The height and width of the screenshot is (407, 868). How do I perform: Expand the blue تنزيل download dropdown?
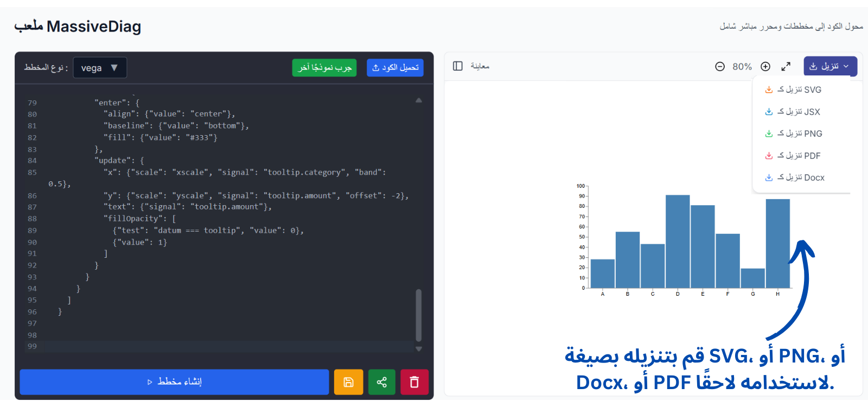[x=829, y=66]
